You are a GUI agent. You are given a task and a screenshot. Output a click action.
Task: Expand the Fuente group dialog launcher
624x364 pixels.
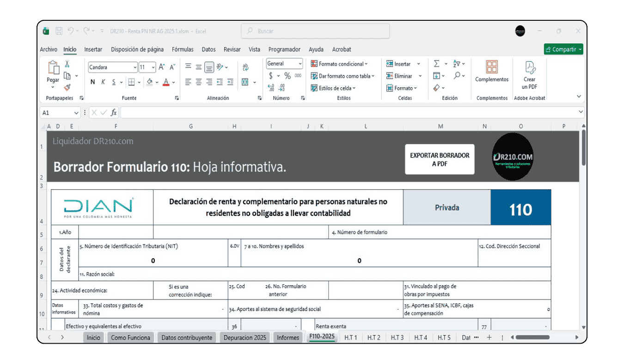(x=177, y=98)
